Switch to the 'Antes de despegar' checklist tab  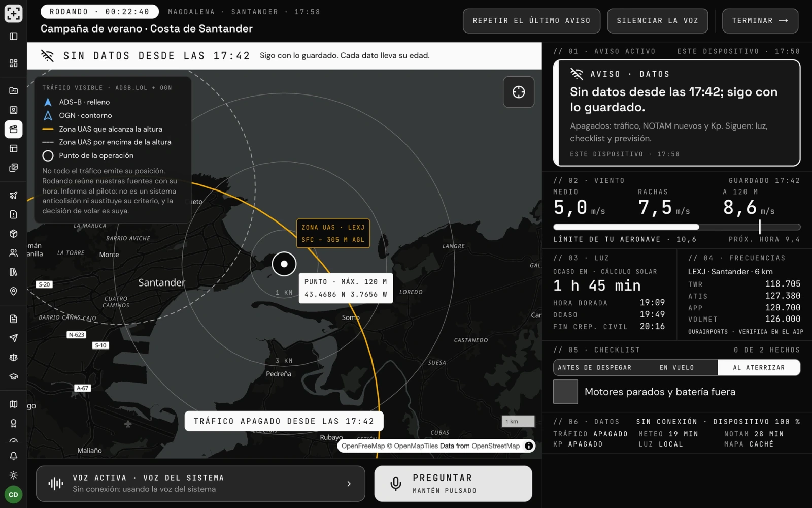(595, 368)
